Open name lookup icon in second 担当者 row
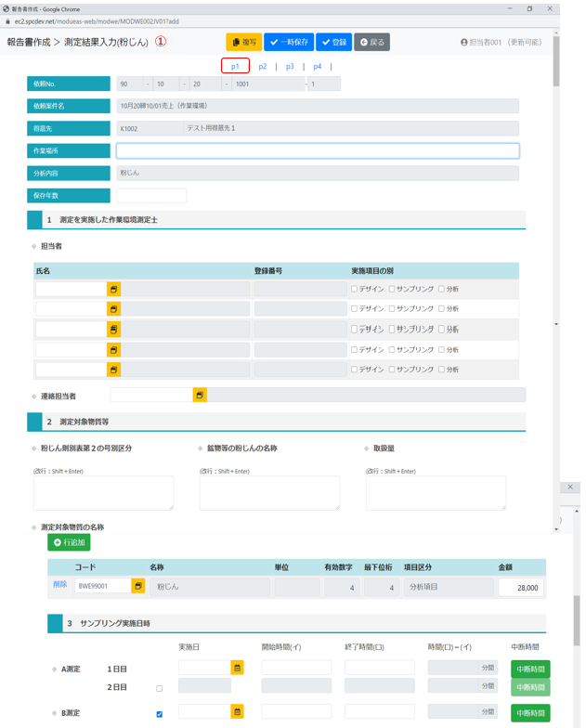 [113, 308]
